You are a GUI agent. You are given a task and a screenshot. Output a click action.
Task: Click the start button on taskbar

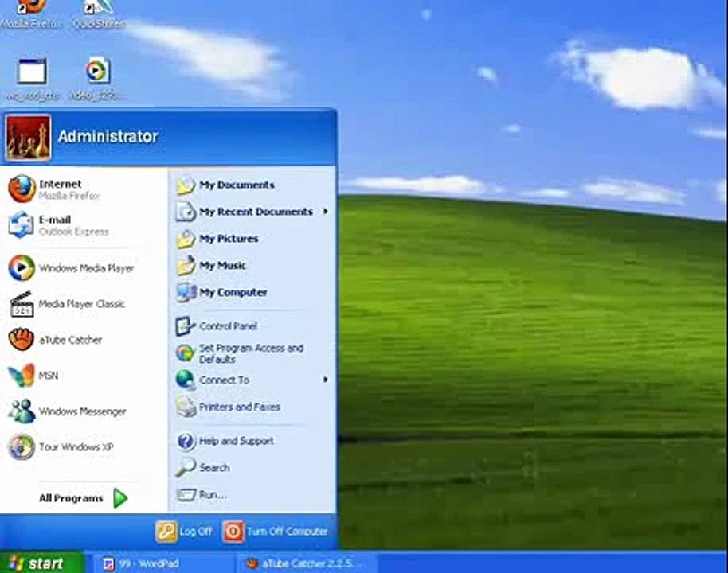[x=42, y=563]
